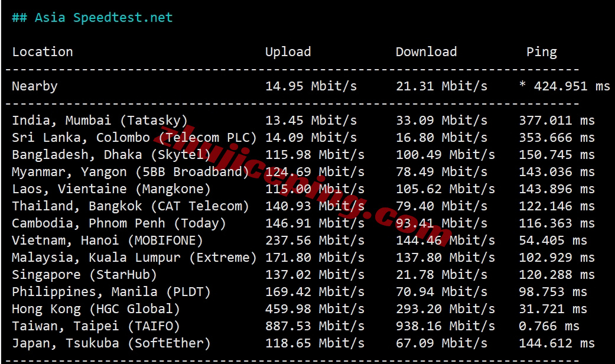The image size is (615, 364).
Task: Click 'Vietnam, Hanoi (MOBIFONE)' location
Action: (x=108, y=240)
